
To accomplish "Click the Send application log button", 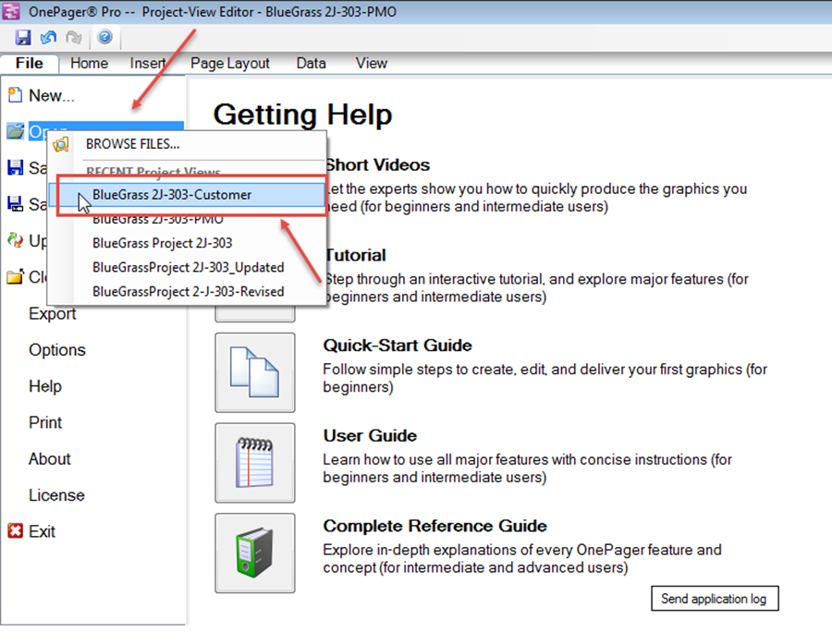I will coord(715,599).
